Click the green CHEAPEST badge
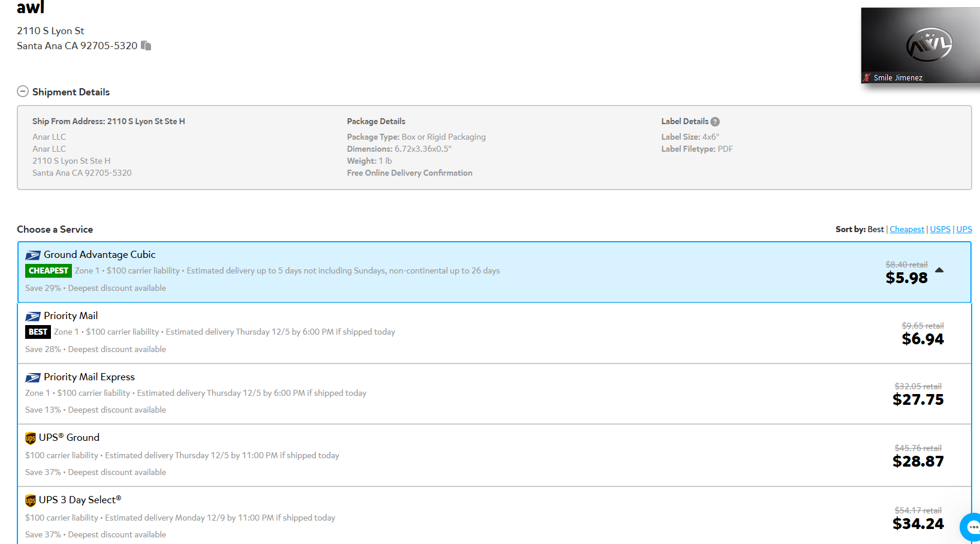Screen dimensions: 980x544 pos(49,271)
